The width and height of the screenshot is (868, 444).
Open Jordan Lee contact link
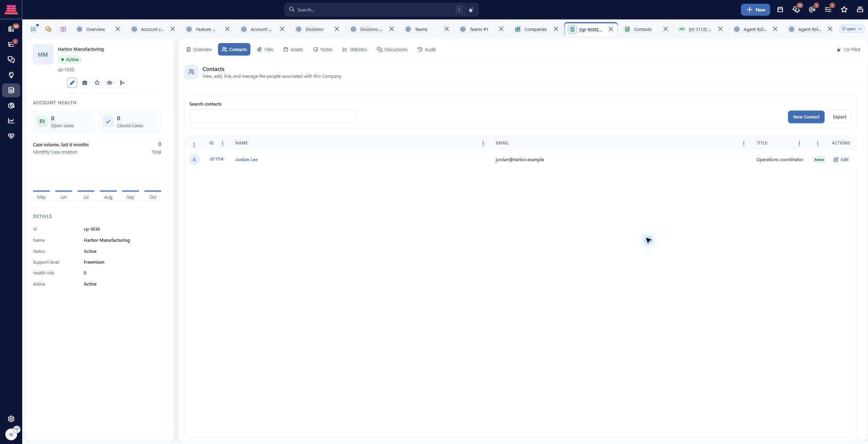click(246, 160)
